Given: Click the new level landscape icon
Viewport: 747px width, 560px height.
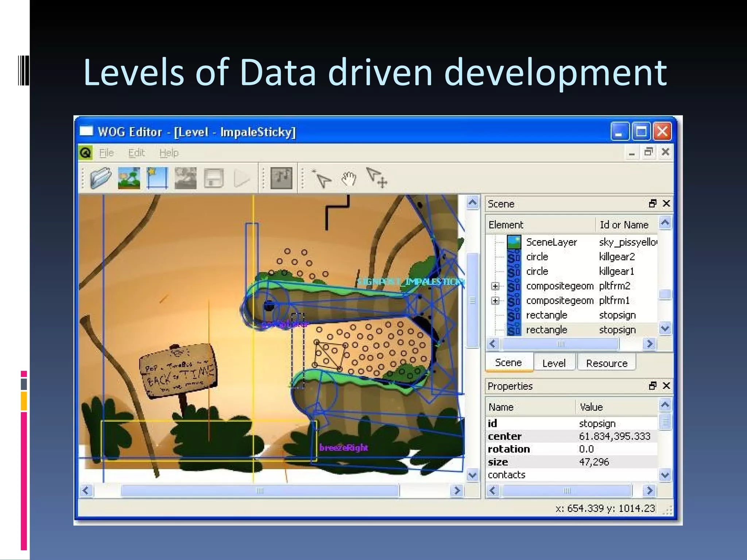Looking at the screenshot, I should pos(129,178).
